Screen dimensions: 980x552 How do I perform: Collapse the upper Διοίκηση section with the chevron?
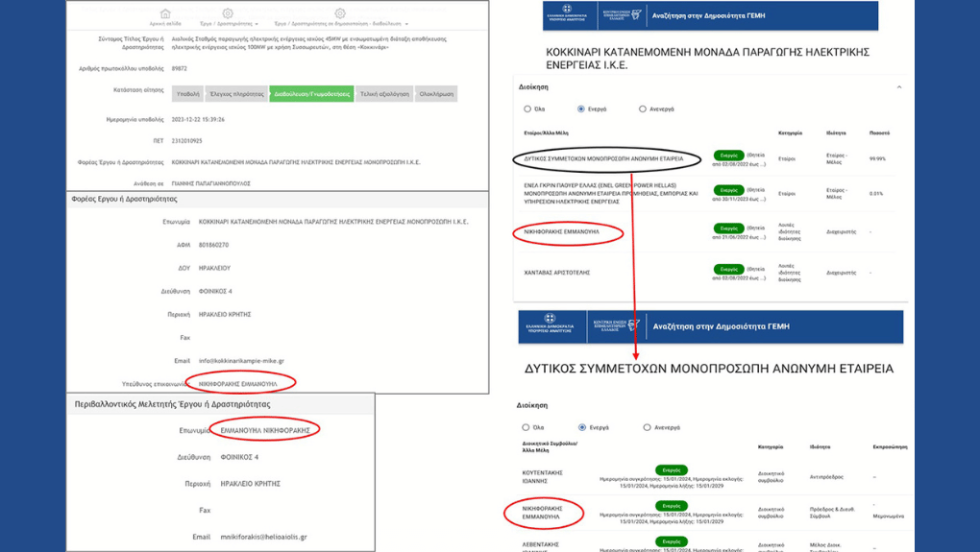click(899, 87)
